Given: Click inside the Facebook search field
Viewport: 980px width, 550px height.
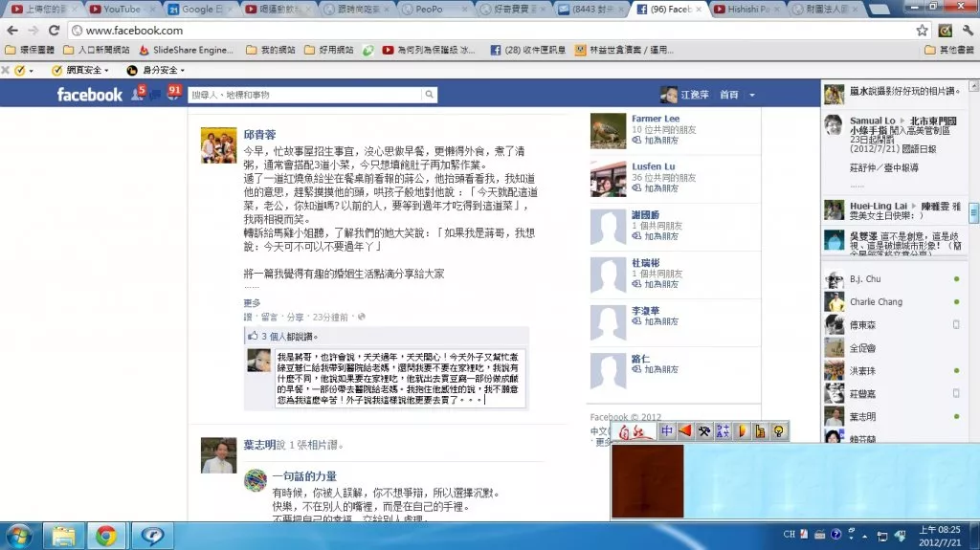Looking at the screenshot, I should (304, 95).
